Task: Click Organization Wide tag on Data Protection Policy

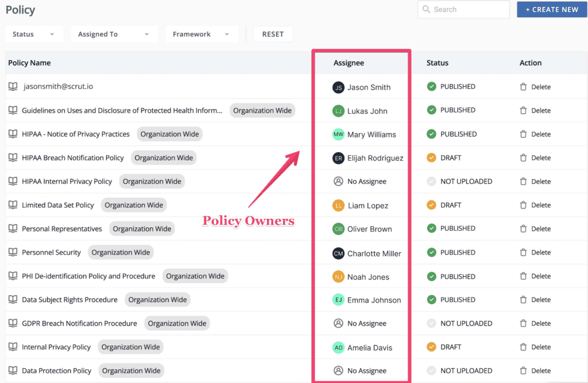Action: [x=131, y=370]
